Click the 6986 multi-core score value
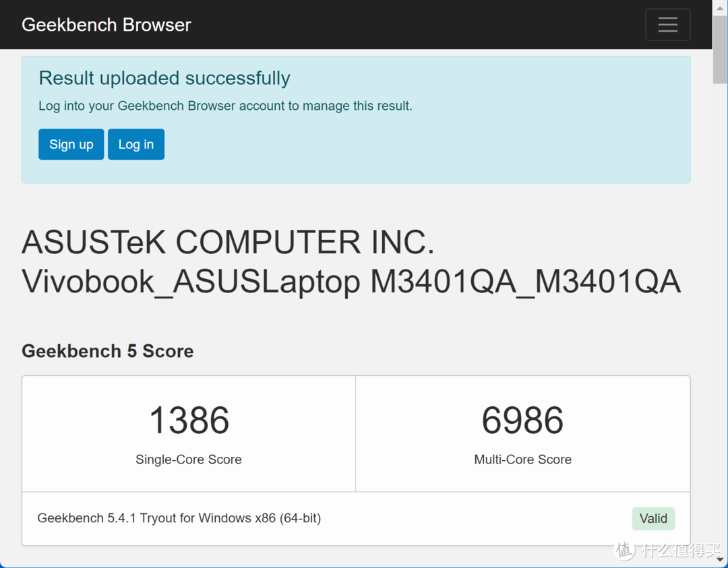 (x=523, y=420)
